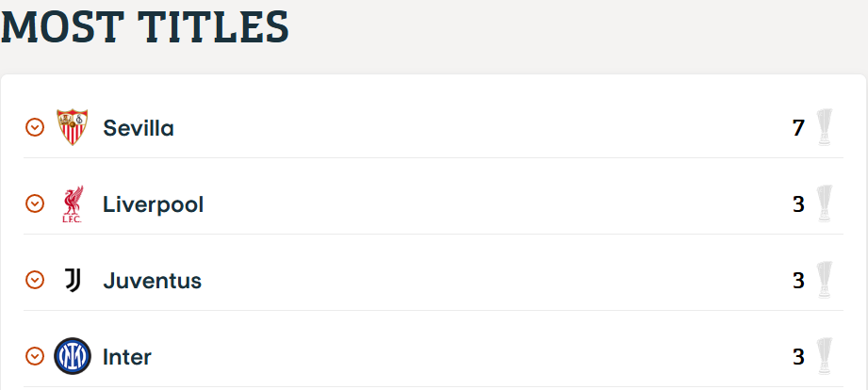Click the trophy icon in Liverpool row
Viewport: 868px width, 390px height.
pos(825,204)
